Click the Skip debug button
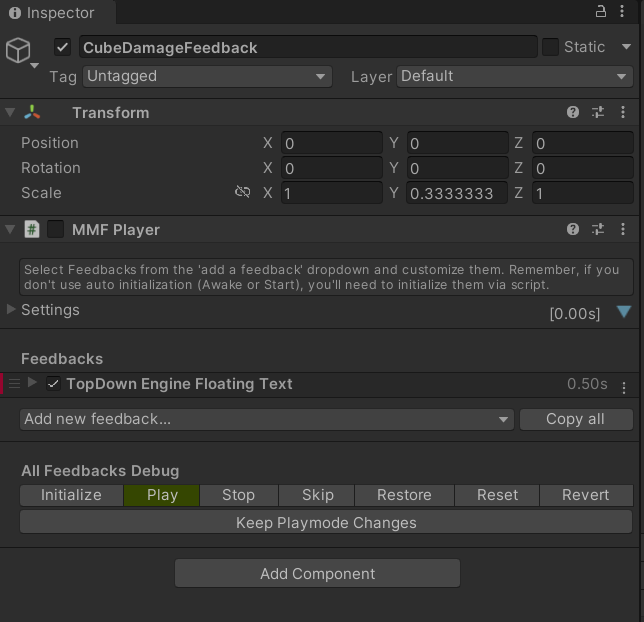Viewport: 644px width, 622px height. point(317,495)
